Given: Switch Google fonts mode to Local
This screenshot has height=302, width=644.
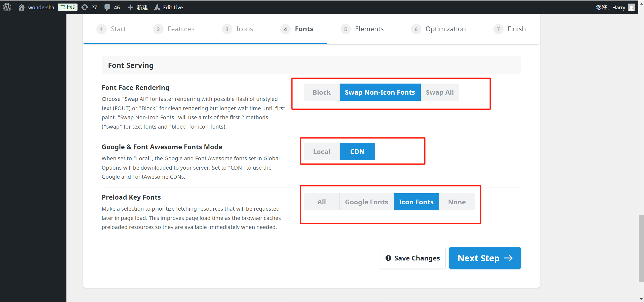Looking at the screenshot, I should tap(321, 151).
